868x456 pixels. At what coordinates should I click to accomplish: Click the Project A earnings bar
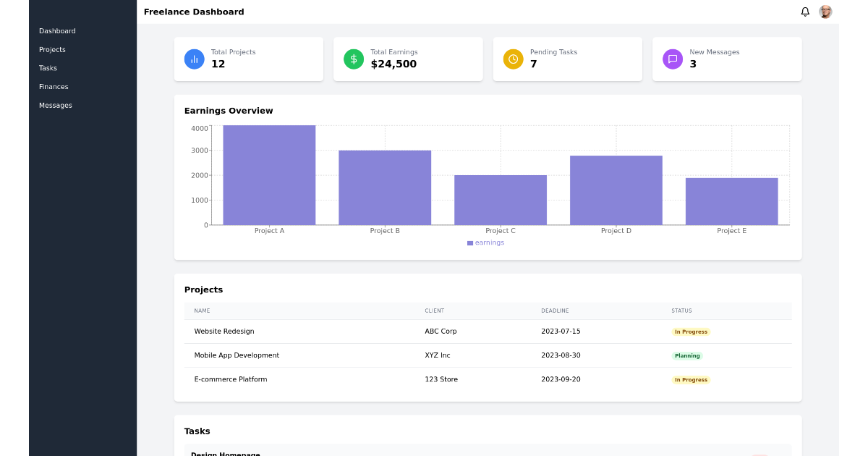(269, 174)
